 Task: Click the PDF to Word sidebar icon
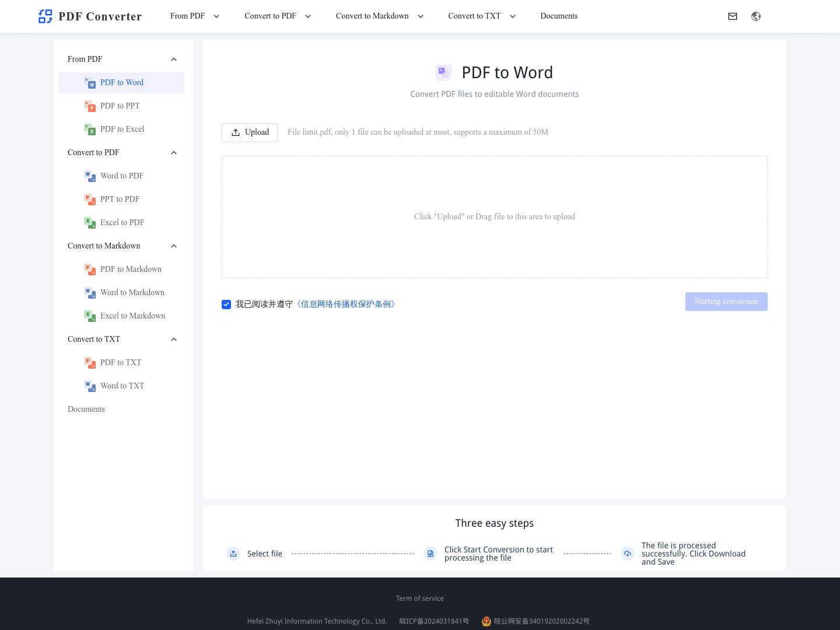point(90,83)
